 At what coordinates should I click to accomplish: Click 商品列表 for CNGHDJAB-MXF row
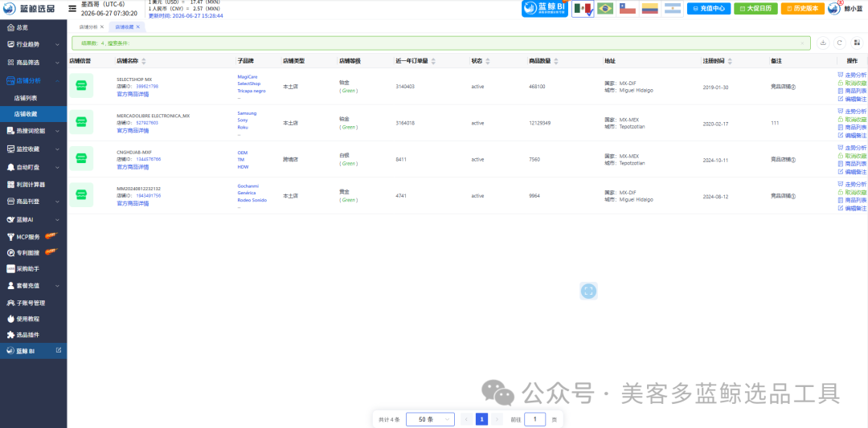853,164
